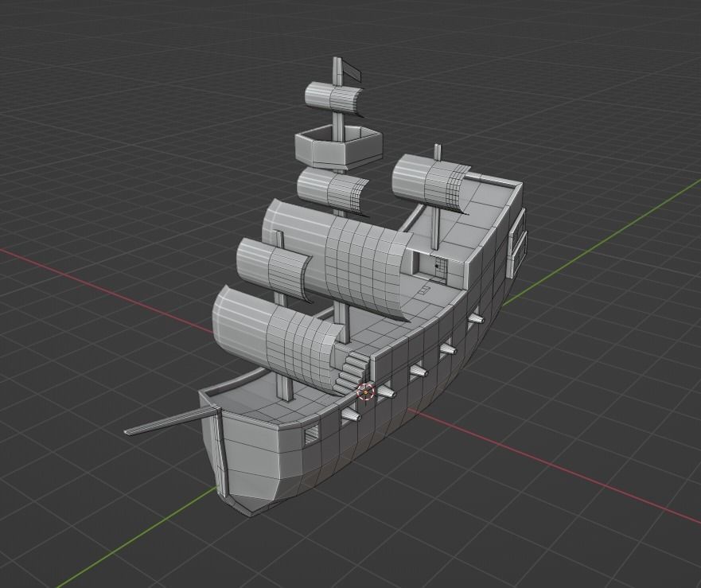Select the bowsprit pole at the bow
Viewport: 701px width, 588px height.
[x=172, y=419]
